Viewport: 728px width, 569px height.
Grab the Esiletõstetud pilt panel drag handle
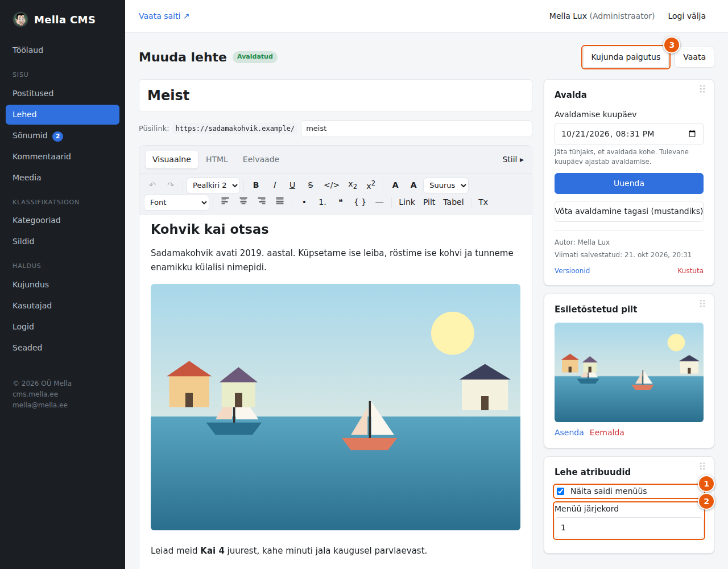[702, 303]
